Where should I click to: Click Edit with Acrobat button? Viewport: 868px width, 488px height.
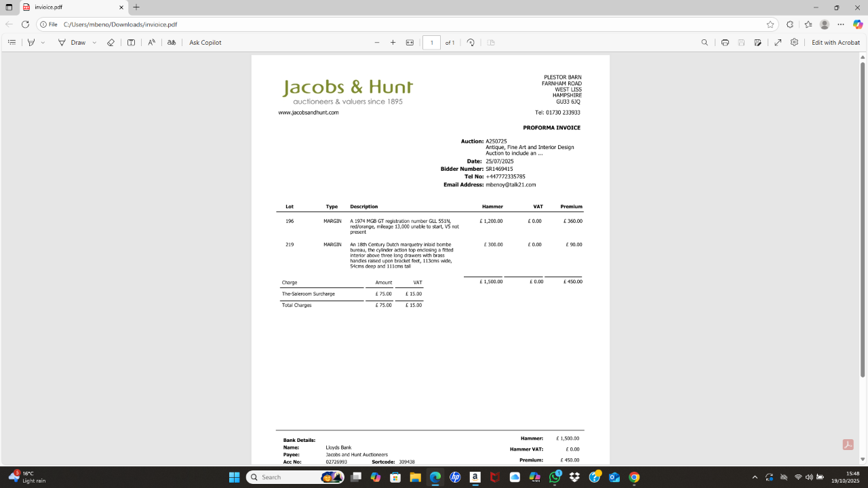point(835,42)
